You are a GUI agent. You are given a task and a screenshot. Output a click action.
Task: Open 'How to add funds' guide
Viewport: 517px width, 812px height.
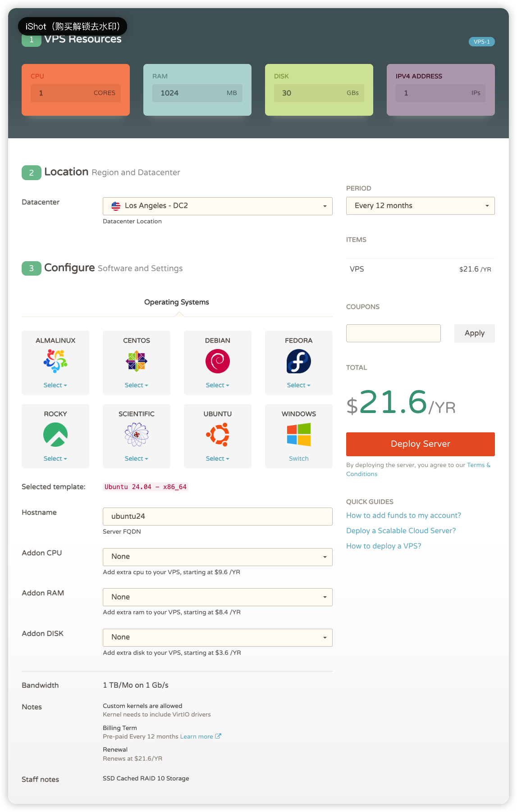pyautogui.click(x=403, y=515)
